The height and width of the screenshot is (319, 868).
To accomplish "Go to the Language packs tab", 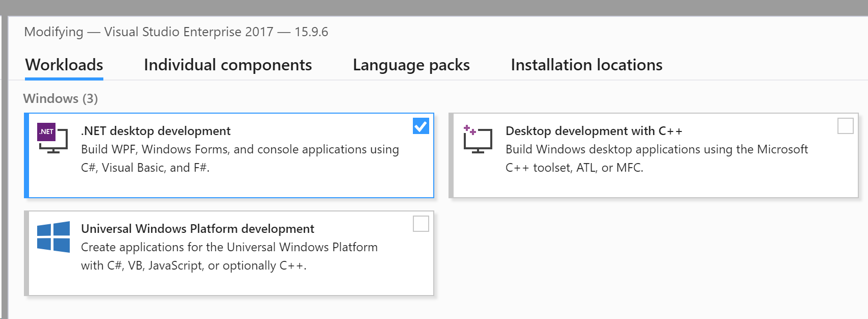I will 411,65.
